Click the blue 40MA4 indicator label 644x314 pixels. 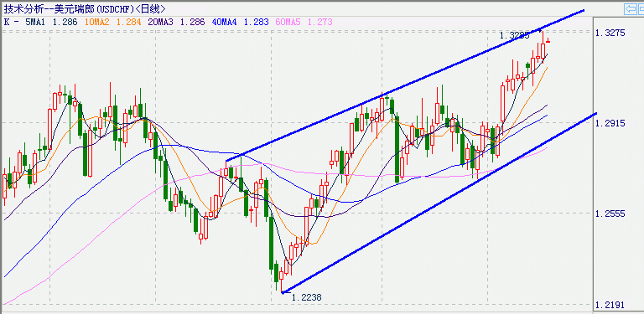click(x=225, y=22)
